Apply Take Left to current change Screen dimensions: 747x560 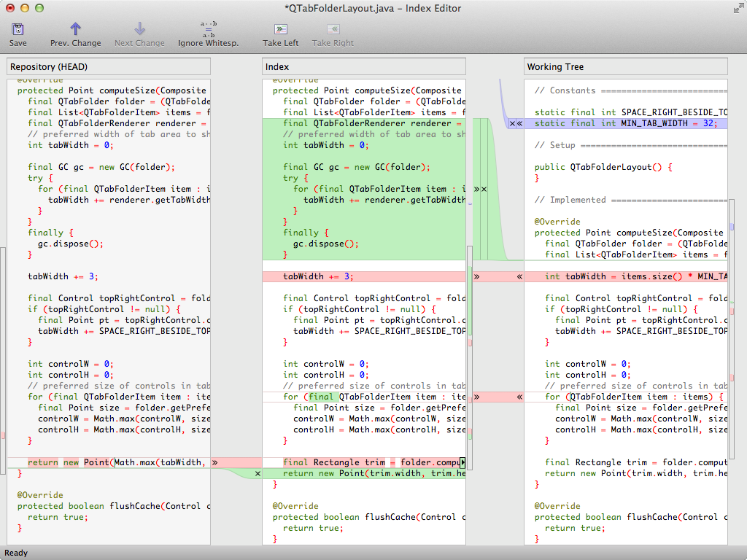(281, 35)
